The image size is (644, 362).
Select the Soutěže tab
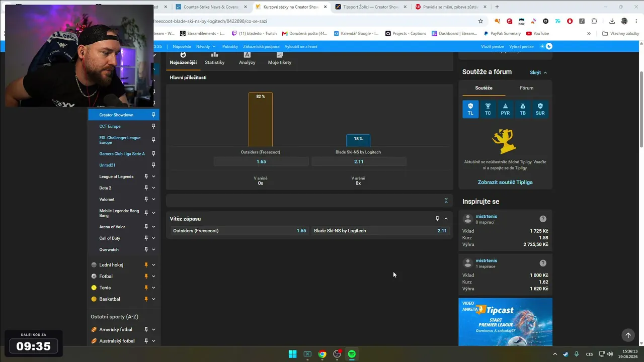coord(484,88)
